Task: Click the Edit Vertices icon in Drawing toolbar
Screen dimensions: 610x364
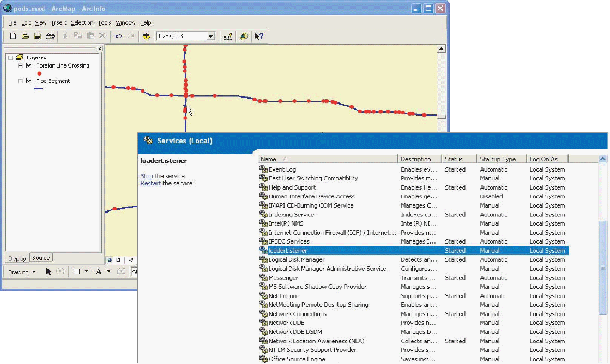Action: (x=120, y=271)
